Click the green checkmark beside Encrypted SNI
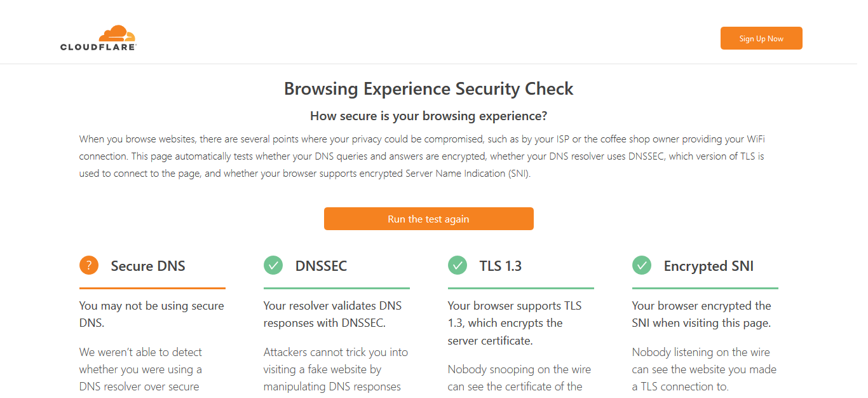This screenshot has height=398, width=868. (642, 265)
